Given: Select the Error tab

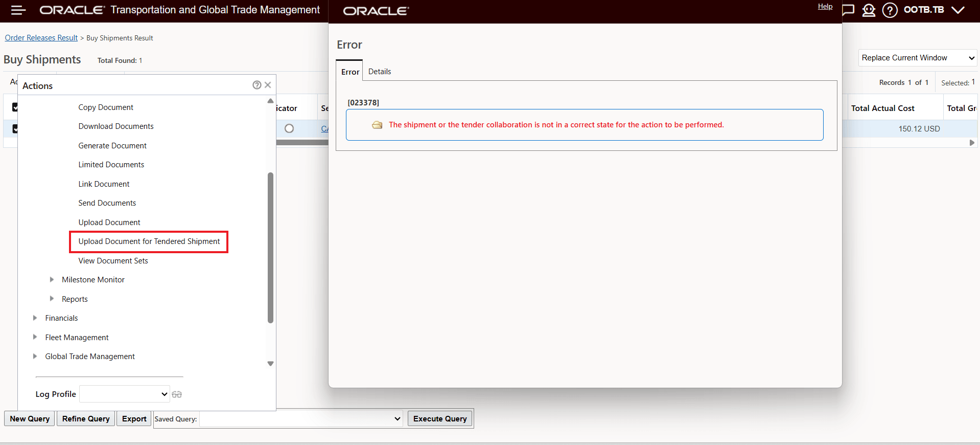Looking at the screenshot, I should [350, 72].
